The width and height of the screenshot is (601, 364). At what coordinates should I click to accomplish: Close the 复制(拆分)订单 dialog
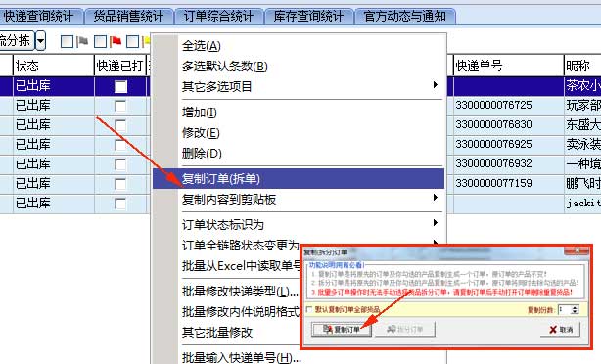[577, 250]
